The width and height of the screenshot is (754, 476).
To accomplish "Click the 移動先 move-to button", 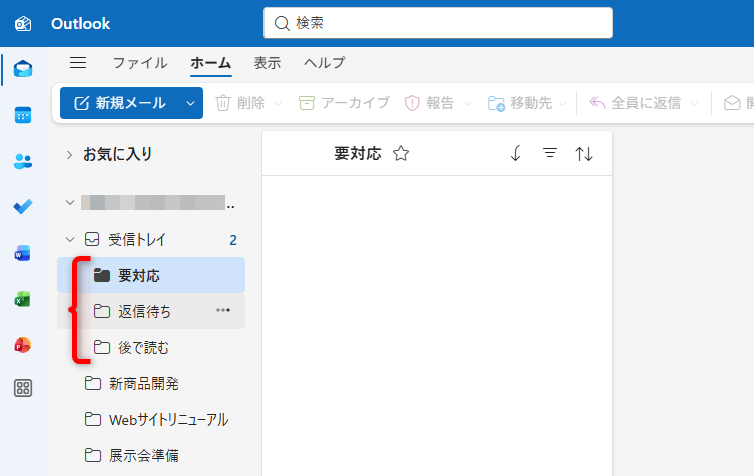I will point(519,103).
